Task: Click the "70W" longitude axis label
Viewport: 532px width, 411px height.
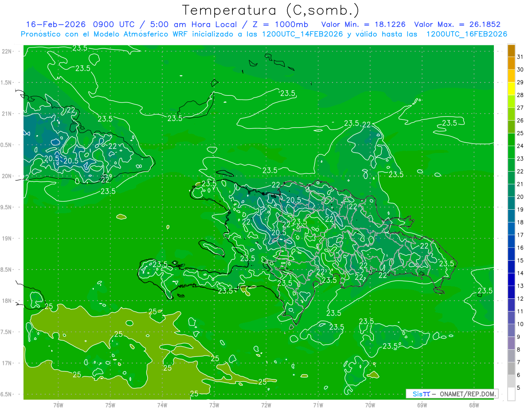Action: click(x=370, y=405)
